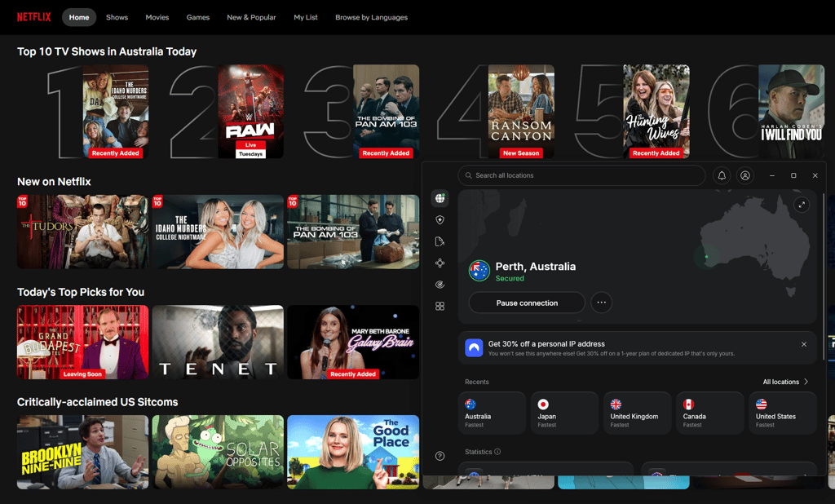
Task: Open All locations list
Action: pos(785,382)
